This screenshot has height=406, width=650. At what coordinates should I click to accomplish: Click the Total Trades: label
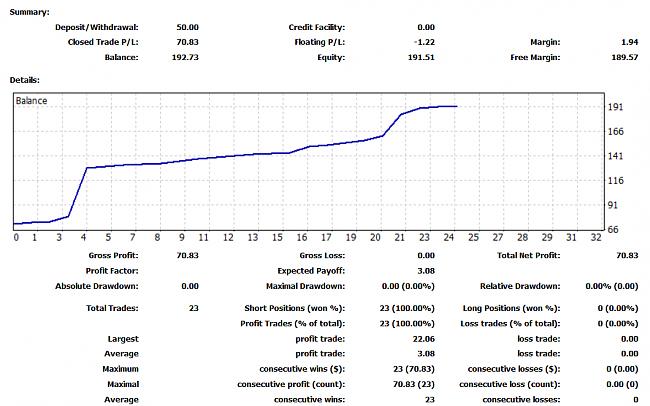pyautogui.click(x=112, y=309)
